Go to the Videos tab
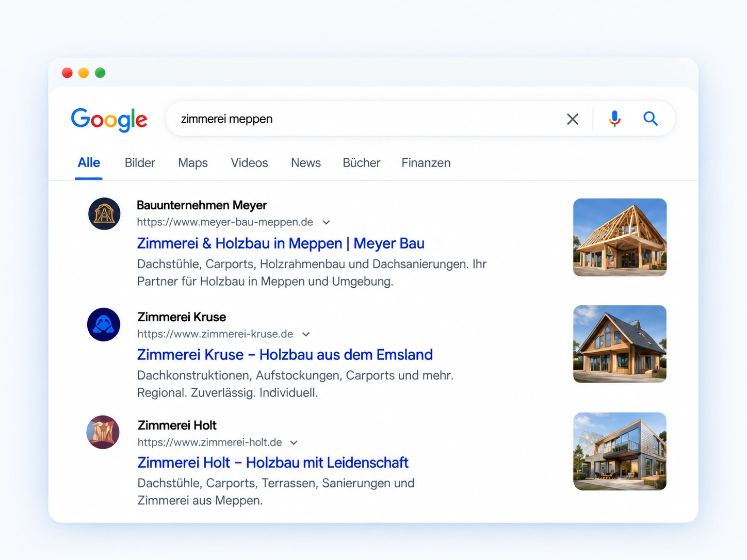This screenshot has width=747, height=560. click(249, 163)
